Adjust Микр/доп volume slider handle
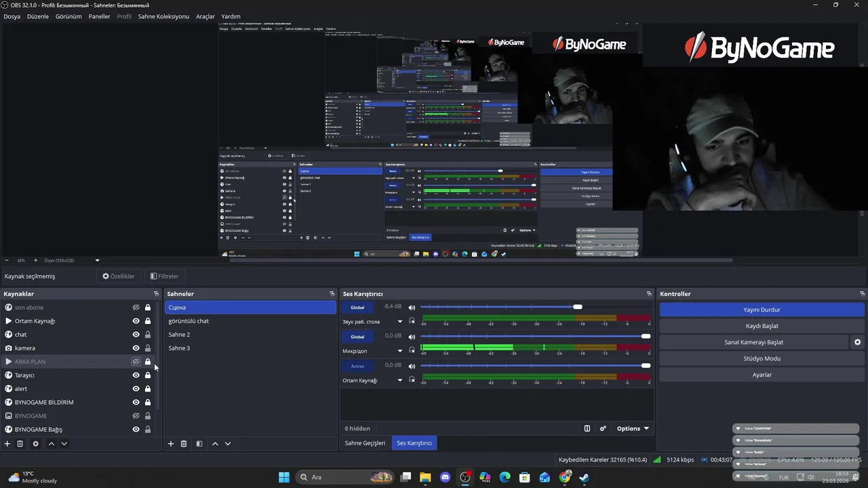868x488 pixels. pyautogui.click(x=646, y=336)
